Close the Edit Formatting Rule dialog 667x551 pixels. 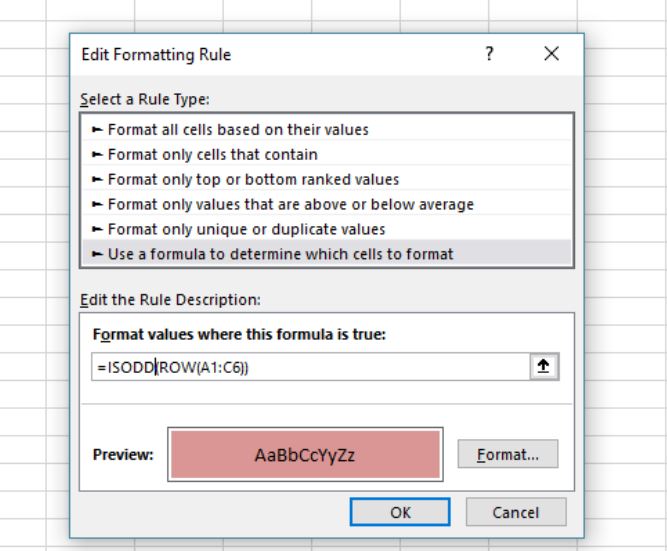(x=551, y=54)
